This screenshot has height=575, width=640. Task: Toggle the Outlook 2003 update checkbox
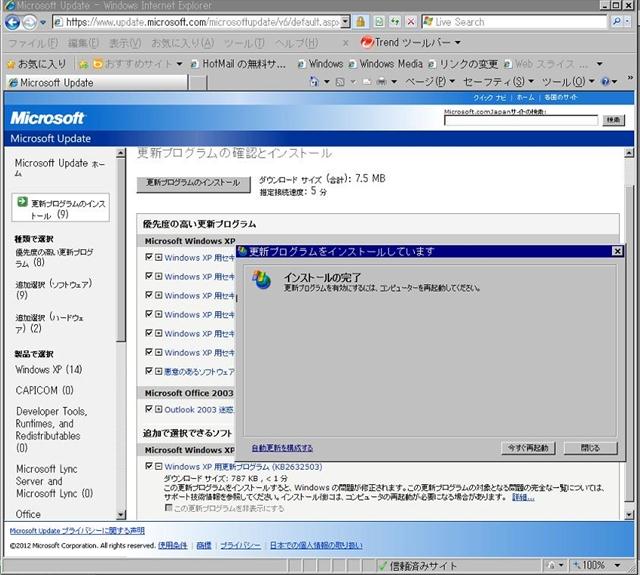(149, 409)
